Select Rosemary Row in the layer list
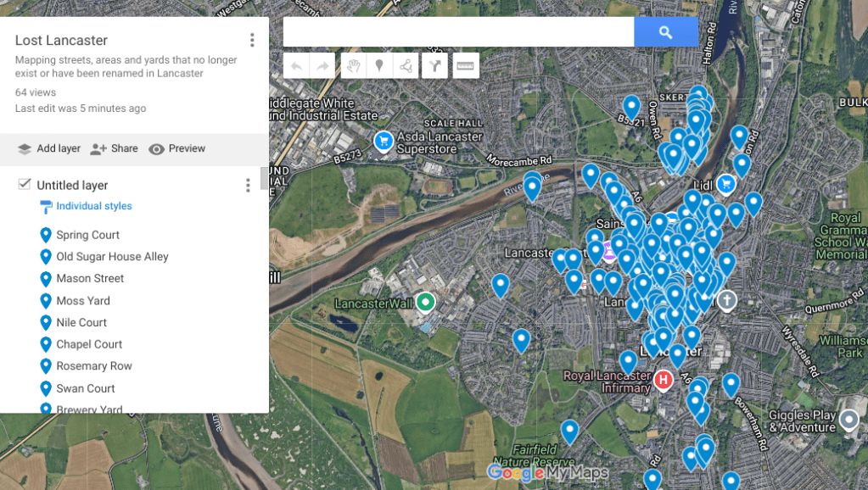Screen dimensions: 868x490 click(x=94, y=366)
